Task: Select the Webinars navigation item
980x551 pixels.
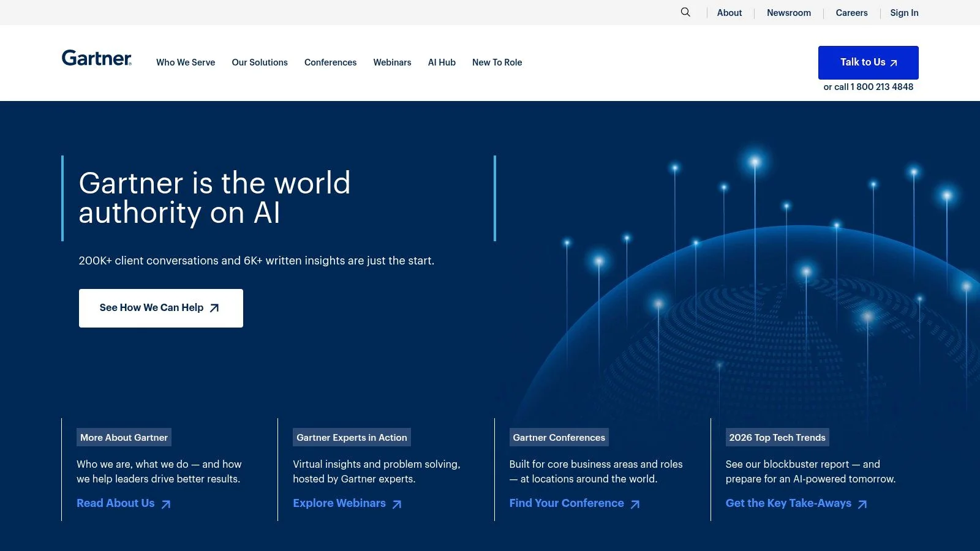Action: pyautogui.click(x=392, y=62)
